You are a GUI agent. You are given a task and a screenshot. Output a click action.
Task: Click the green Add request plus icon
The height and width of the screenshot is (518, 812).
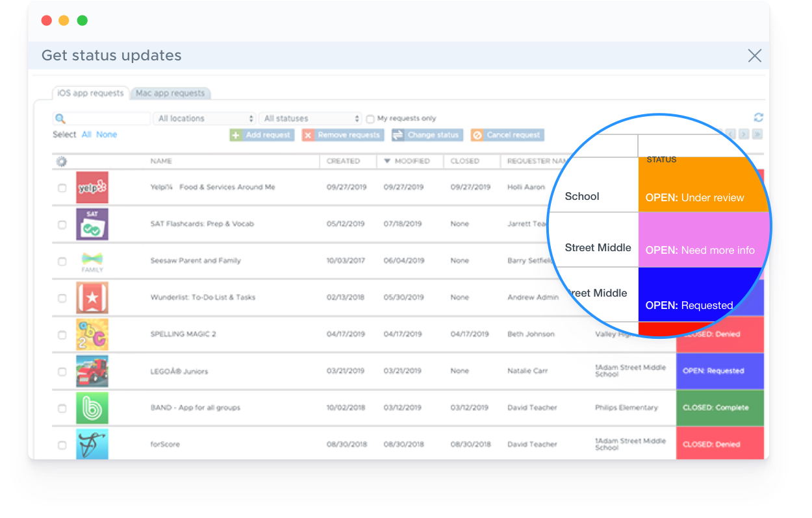[235, 135]
